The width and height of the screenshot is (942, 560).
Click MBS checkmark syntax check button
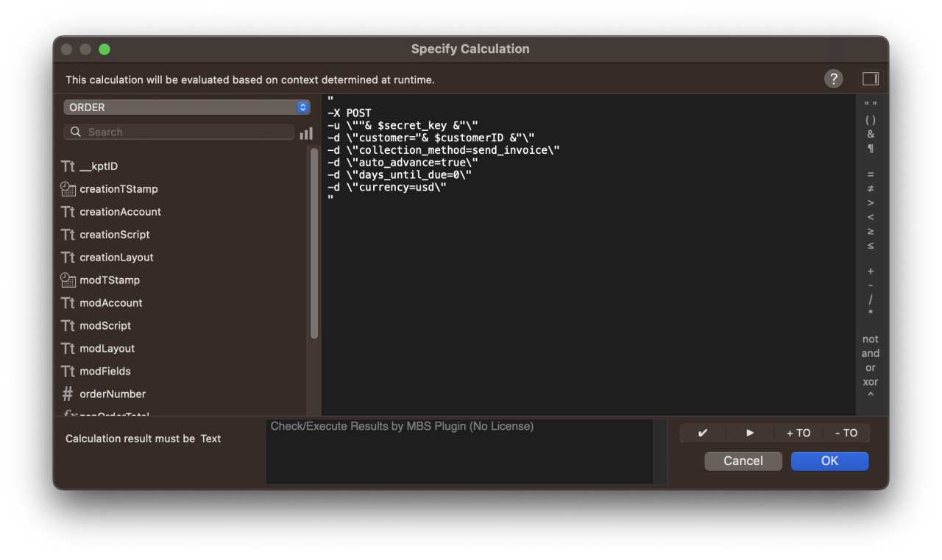pos(703,433)
